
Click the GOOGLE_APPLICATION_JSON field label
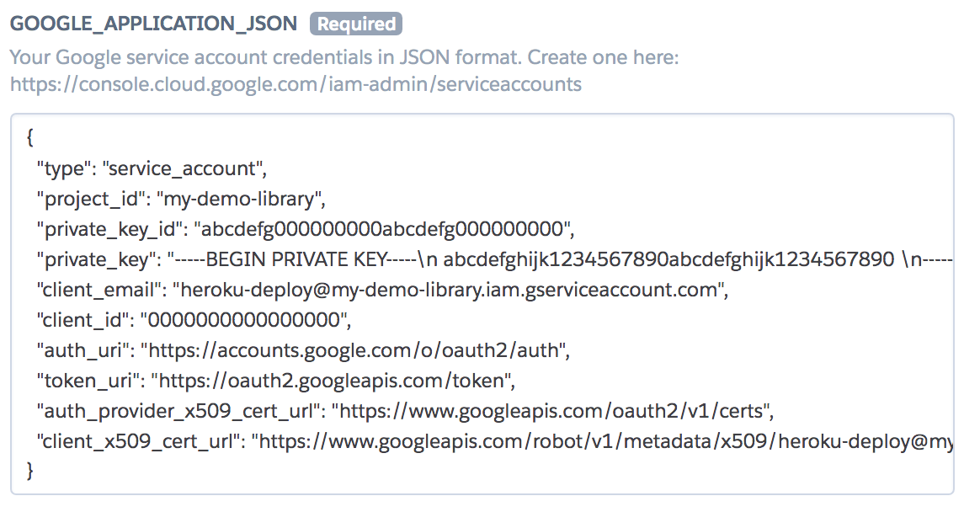point(154,24)
